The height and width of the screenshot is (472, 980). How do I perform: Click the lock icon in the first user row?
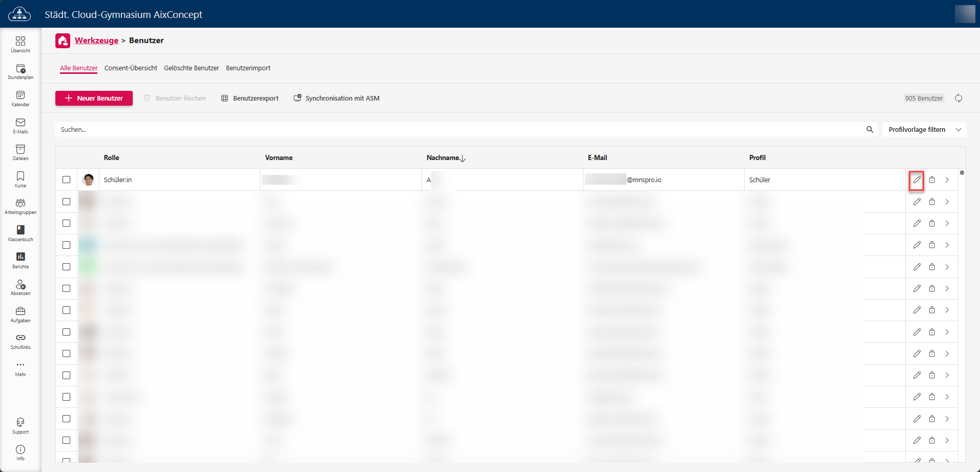click(x=932, y=180)
